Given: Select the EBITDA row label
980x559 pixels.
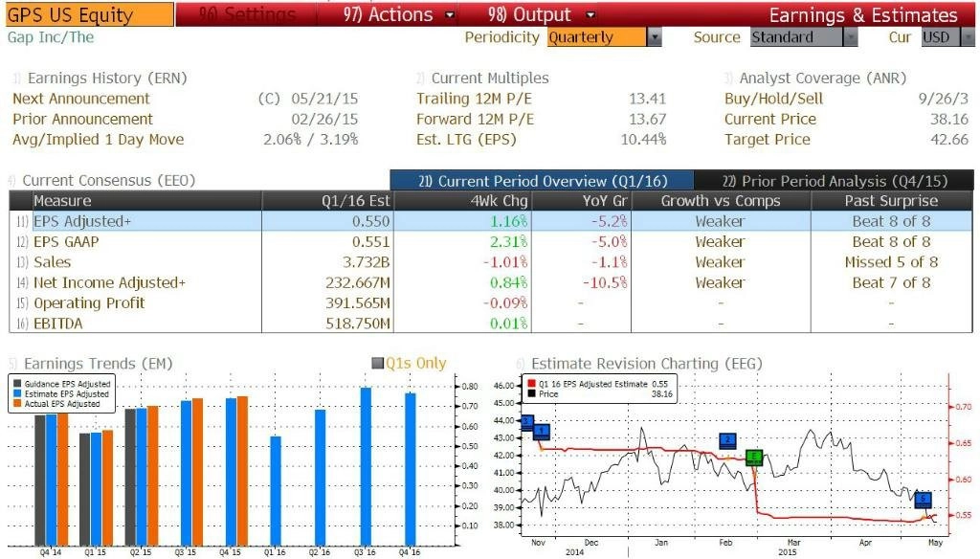Looking at the screenshot, I should (57, 324).
